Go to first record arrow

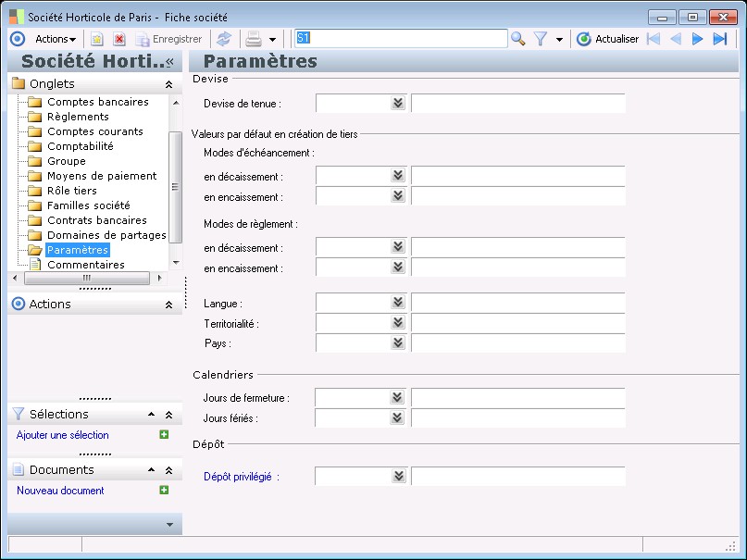coord(654,39)
